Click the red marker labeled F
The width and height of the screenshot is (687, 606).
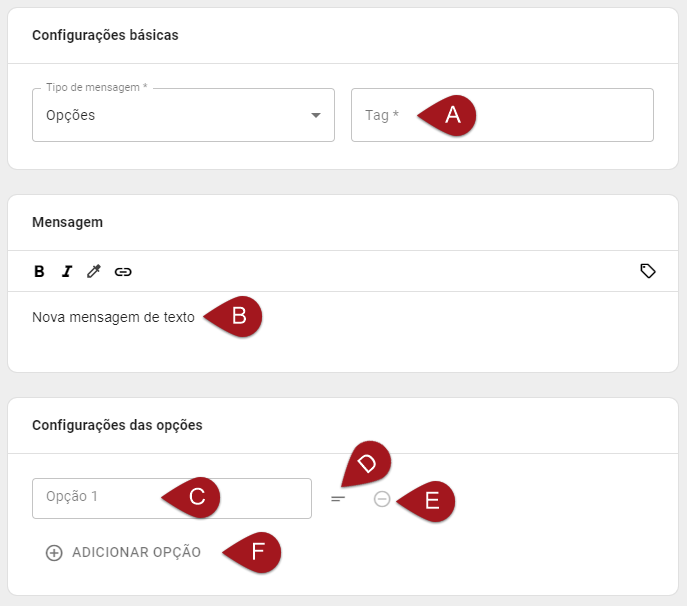[x=255, y=552]
